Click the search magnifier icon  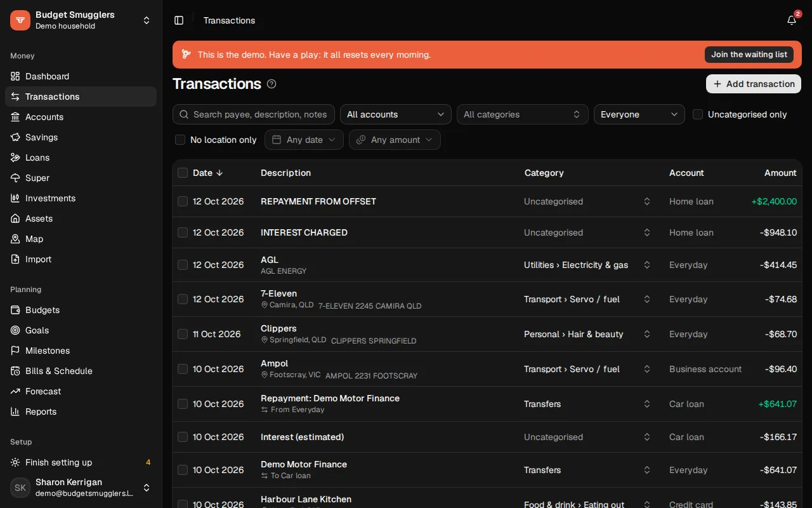(x=184, y=114)
